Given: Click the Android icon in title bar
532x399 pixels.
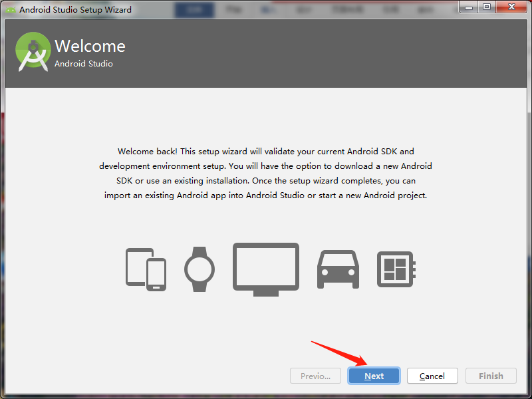Looking at the screenshot, I should (x=10, y=9).
